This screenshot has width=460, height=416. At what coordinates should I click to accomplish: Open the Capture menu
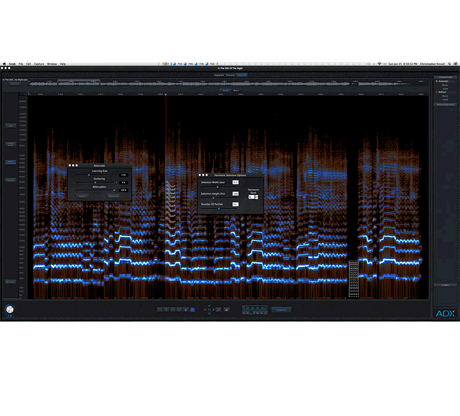coord(39,64)
